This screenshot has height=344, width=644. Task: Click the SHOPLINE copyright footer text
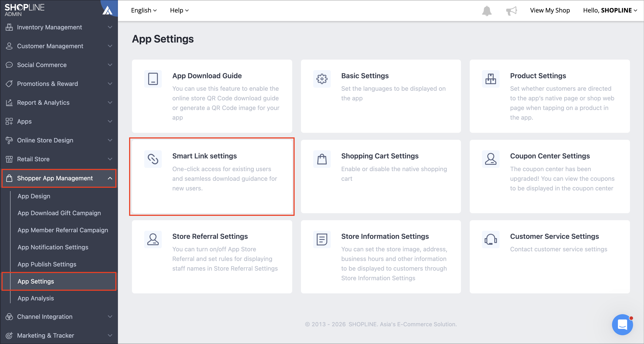tap(381, 324)
